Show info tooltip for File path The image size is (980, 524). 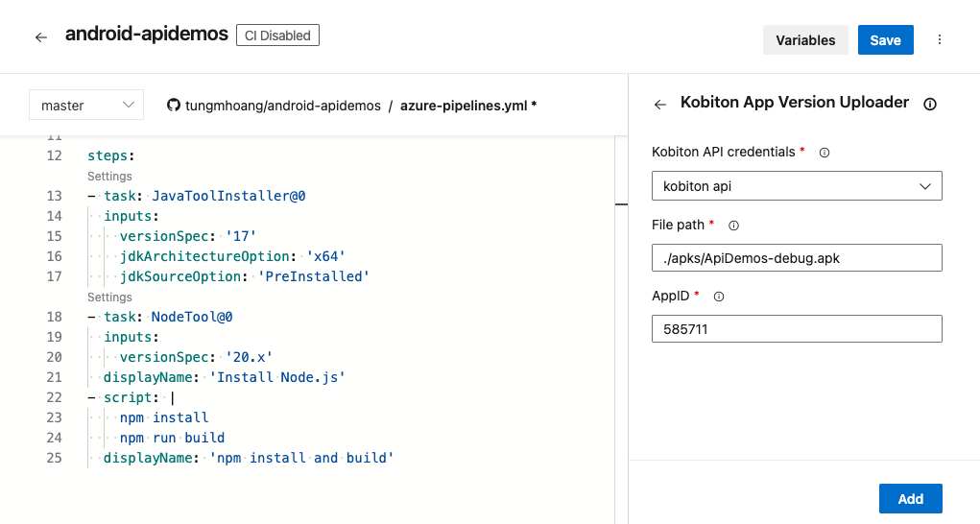[733, 226]
